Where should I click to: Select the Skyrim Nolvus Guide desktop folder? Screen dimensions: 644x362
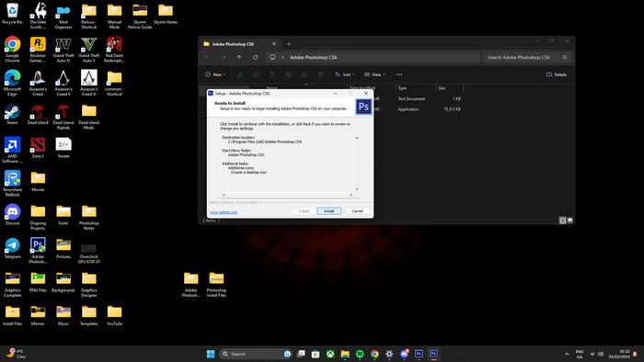coord(140,16)
